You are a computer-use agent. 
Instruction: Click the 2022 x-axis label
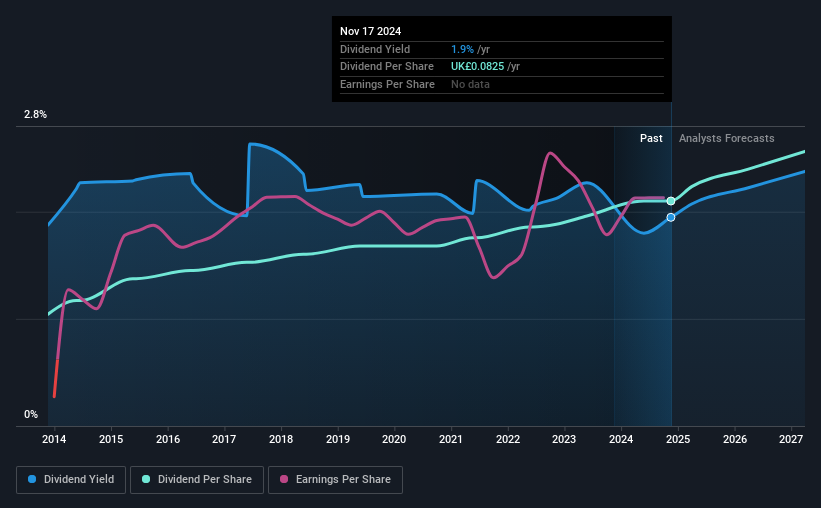(508, 439)
